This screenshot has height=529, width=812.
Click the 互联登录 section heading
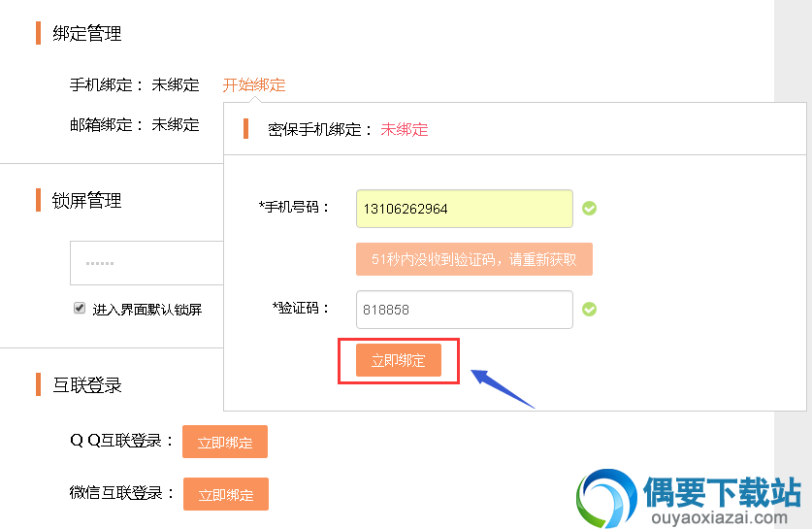[87, 385]
